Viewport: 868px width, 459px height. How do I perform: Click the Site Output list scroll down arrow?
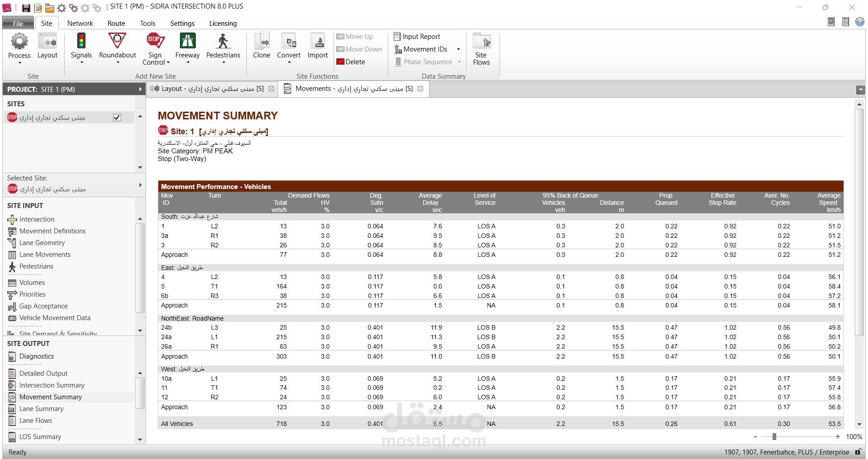click(140, 440)
